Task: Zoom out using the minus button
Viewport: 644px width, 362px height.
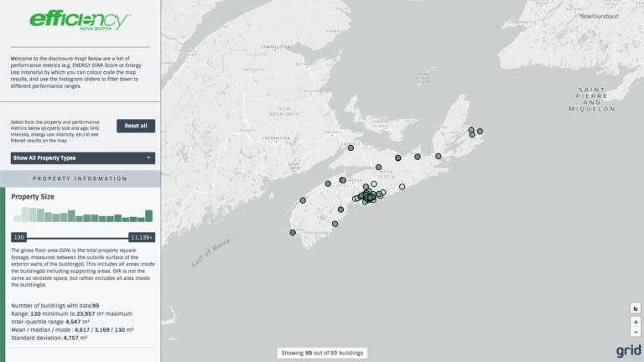Action: (636, 332)
